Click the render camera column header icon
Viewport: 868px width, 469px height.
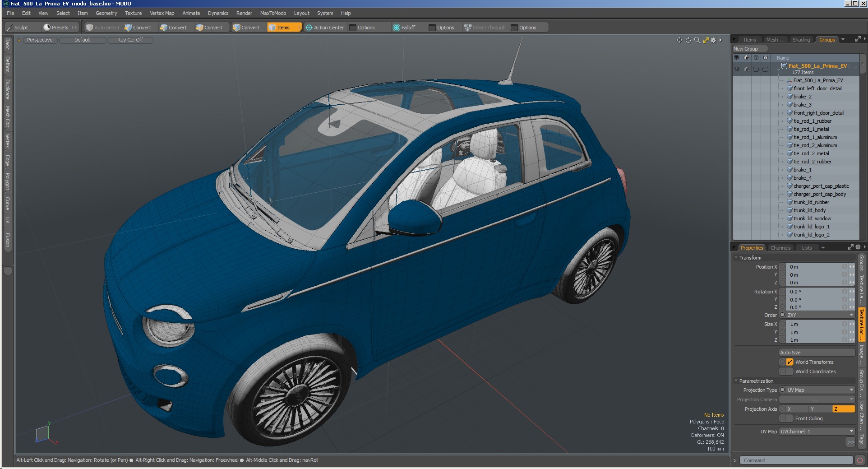pos(747,58)
